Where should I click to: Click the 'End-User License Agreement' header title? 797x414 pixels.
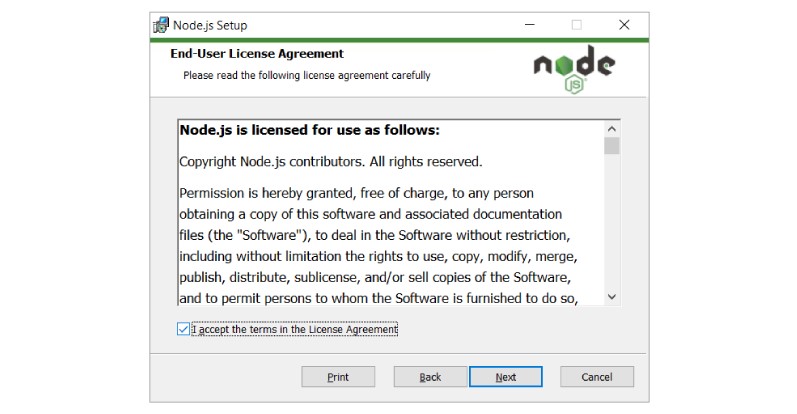257,53
